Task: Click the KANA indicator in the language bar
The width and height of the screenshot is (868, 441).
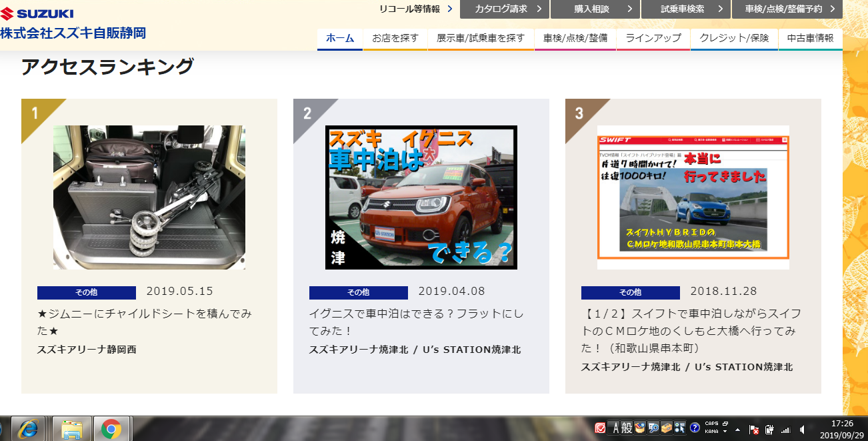Action: (x=711, y=432)
